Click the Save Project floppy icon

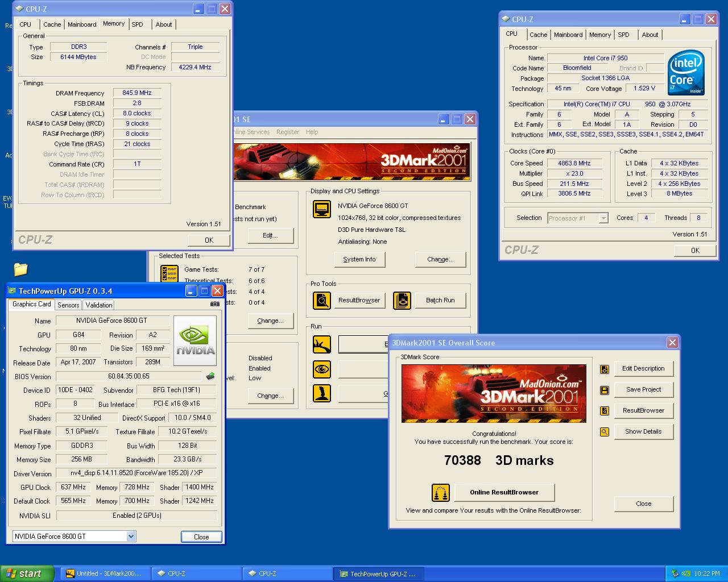605,390
